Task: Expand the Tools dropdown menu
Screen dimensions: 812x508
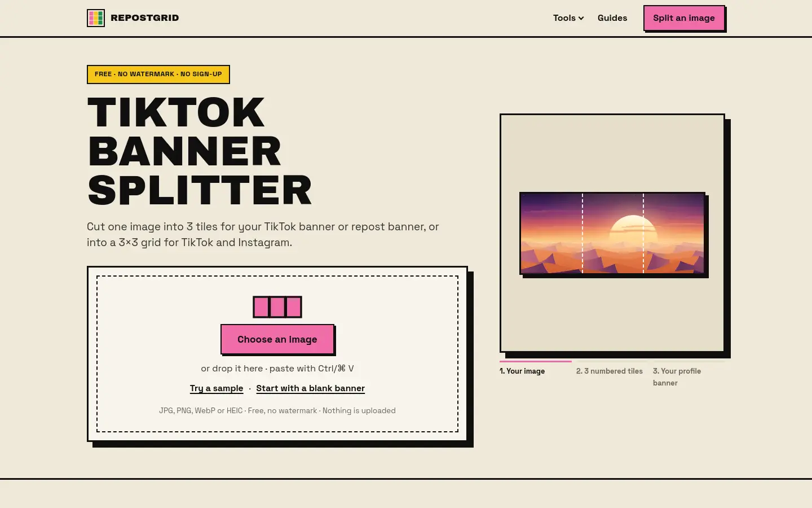Action: tap(568, 18)
